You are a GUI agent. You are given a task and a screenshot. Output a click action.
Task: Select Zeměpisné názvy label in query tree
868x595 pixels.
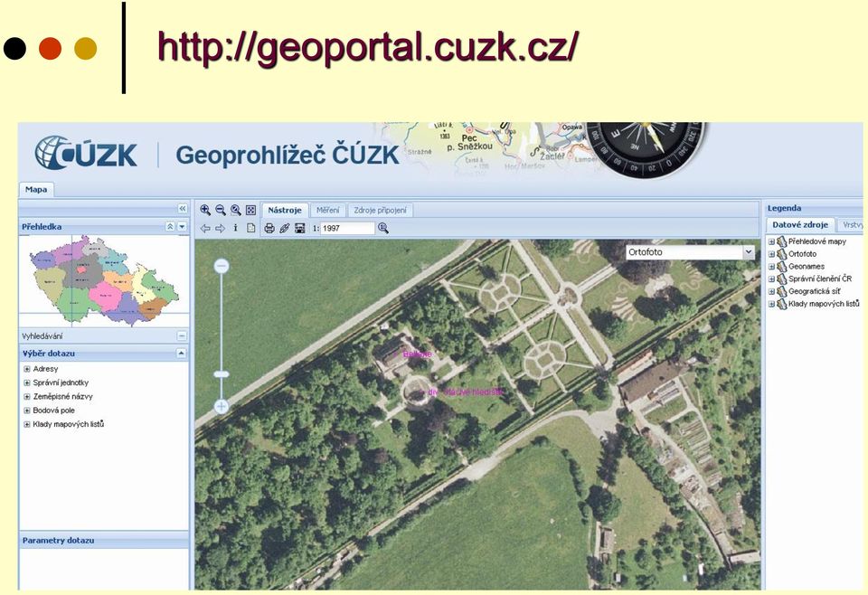(62, 396)
